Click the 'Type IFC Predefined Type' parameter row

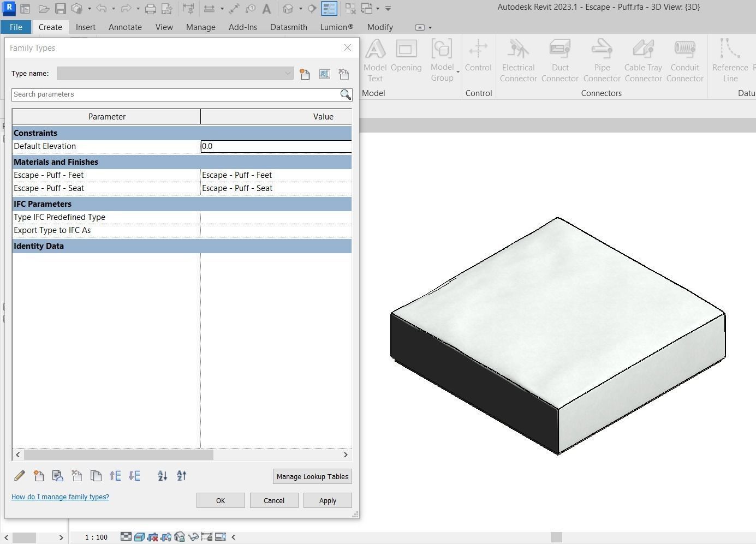point(182,217)
